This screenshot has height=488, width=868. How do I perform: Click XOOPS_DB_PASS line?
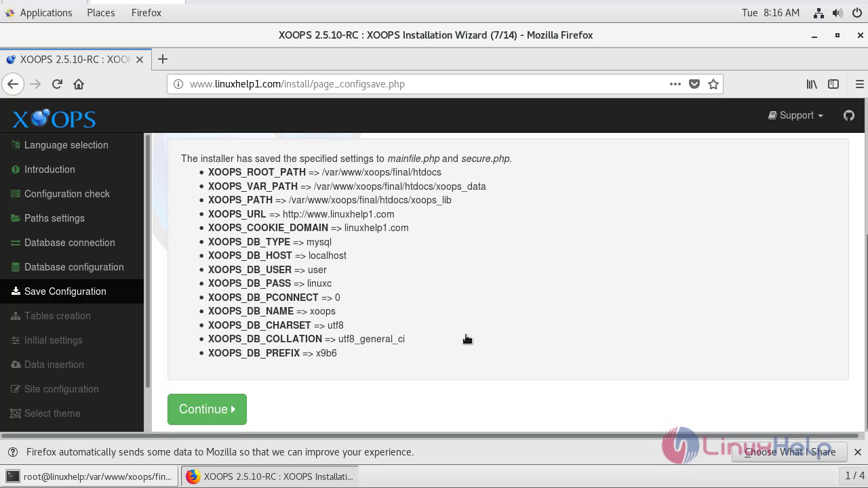coord(270,283)
